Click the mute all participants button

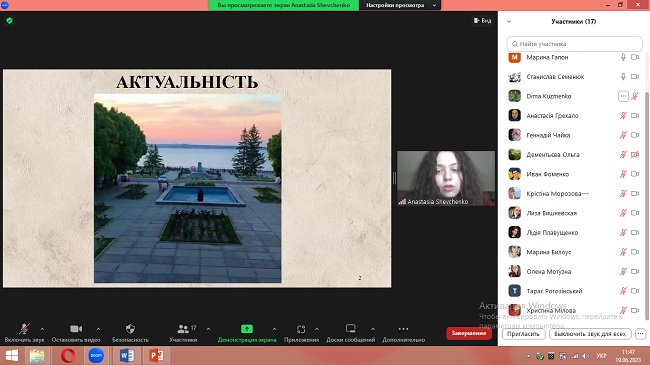tap(590, 334)
